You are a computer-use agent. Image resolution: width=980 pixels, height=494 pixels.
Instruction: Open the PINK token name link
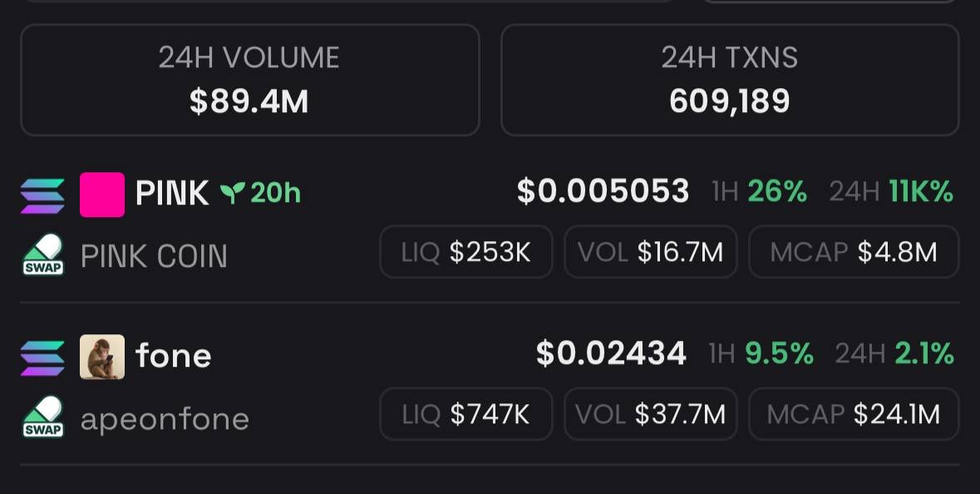(172, 193)
